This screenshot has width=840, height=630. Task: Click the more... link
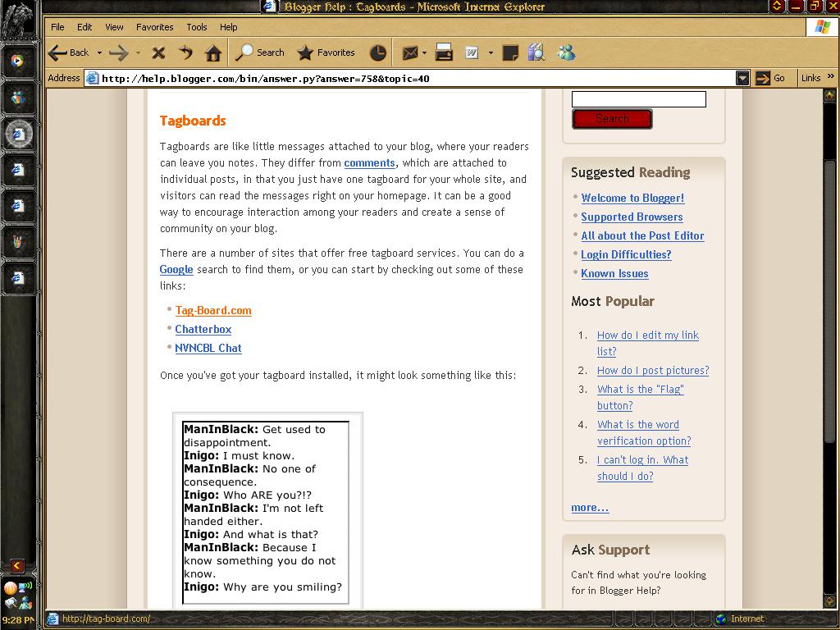click(x=590, y=507)
